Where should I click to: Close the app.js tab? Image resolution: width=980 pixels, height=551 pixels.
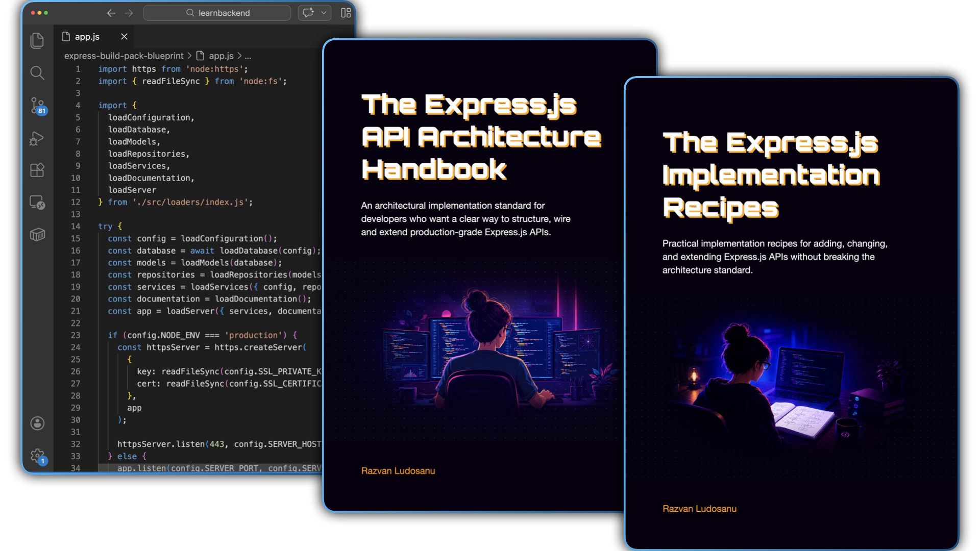click(x=124, y=36)
